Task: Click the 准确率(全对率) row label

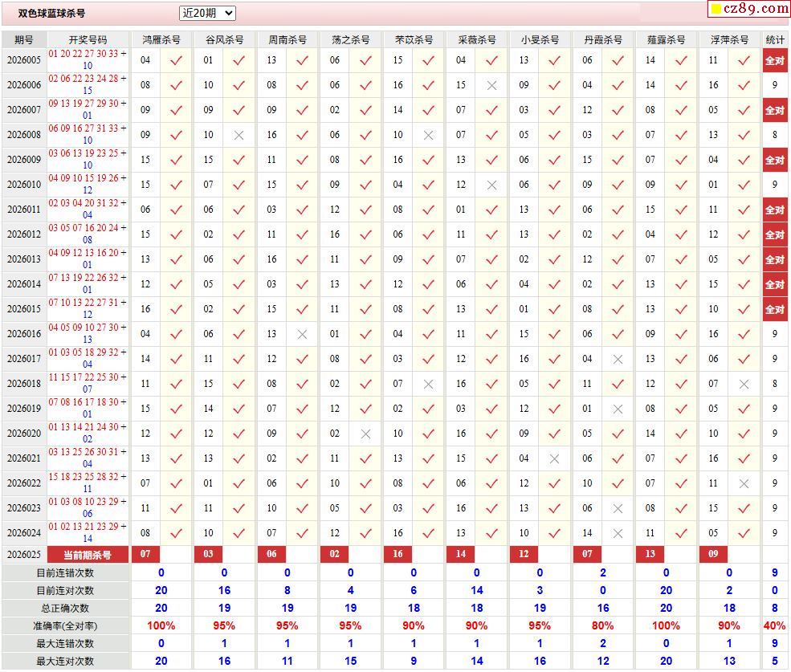Action: coord(65,625)
